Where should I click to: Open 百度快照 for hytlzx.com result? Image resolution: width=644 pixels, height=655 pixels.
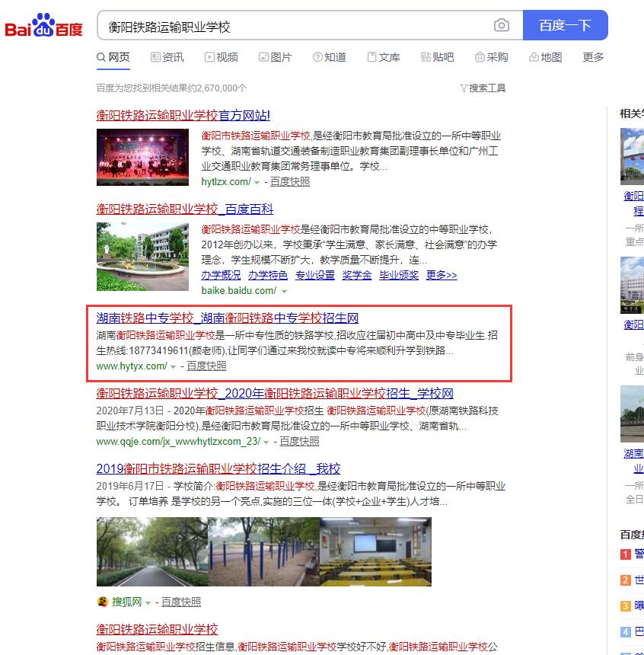[290, 182]
